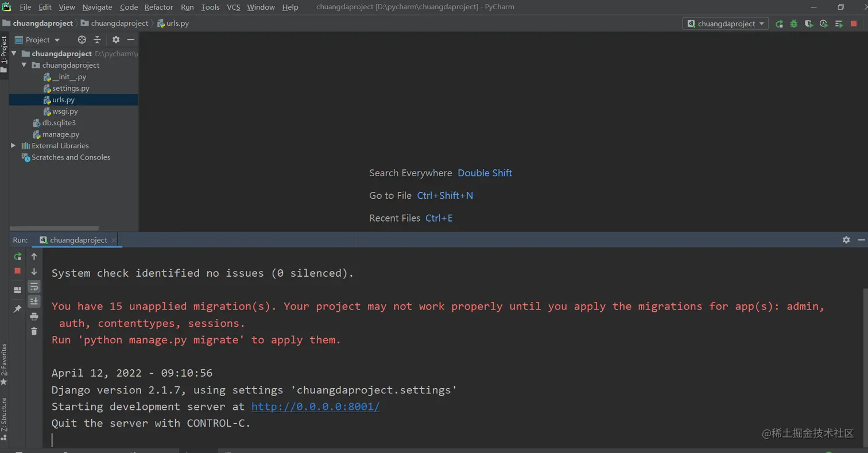Screen dimensions: 868x453
Task: Collapse the inner chuangdaproject package
Action: click(x=24, y=65)
